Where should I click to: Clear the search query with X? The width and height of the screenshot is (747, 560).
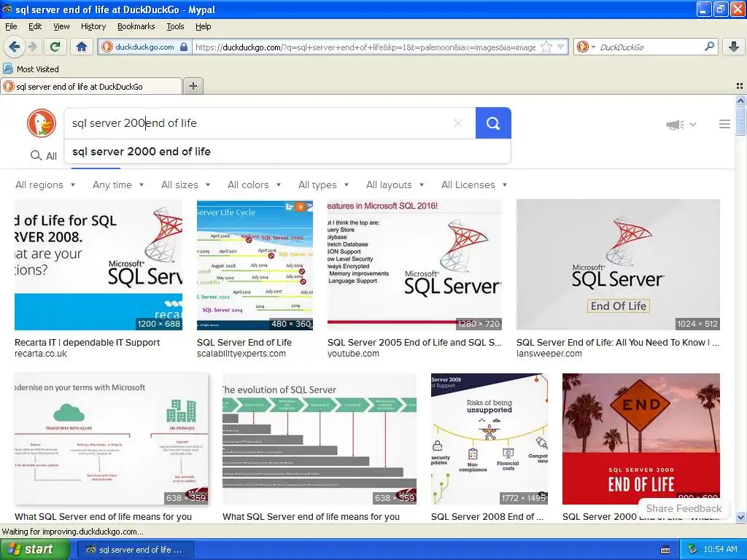click(458, 123)
